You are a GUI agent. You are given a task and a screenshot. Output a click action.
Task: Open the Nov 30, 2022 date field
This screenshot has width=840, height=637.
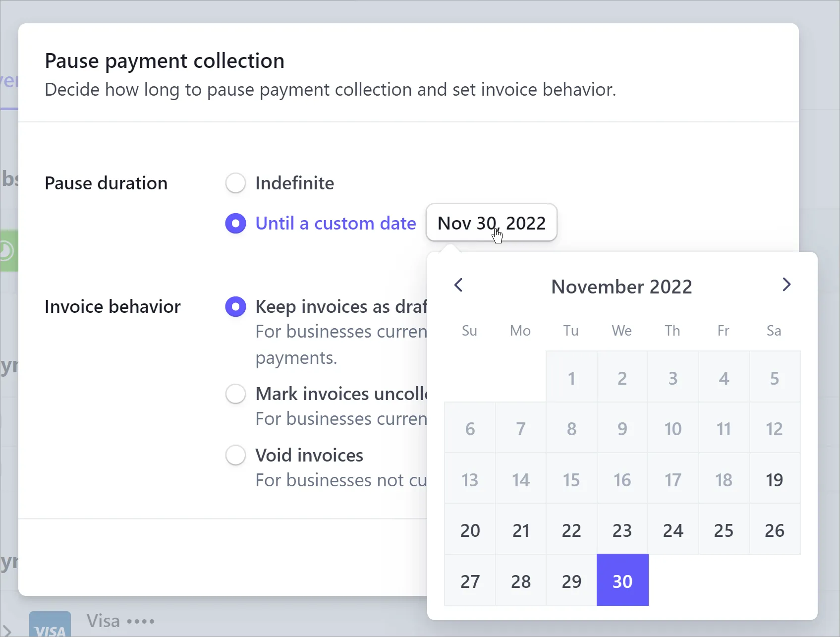491,223
